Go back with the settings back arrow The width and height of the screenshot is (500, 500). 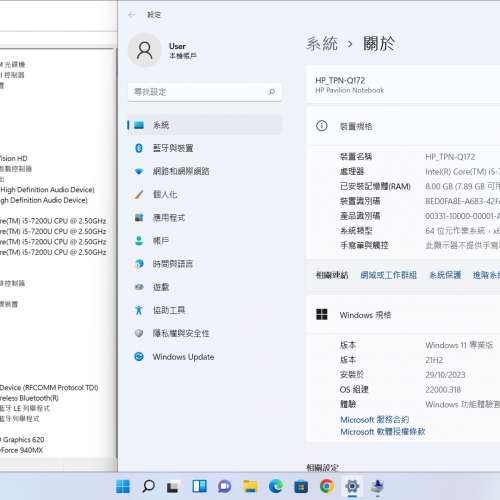[132, 15]
